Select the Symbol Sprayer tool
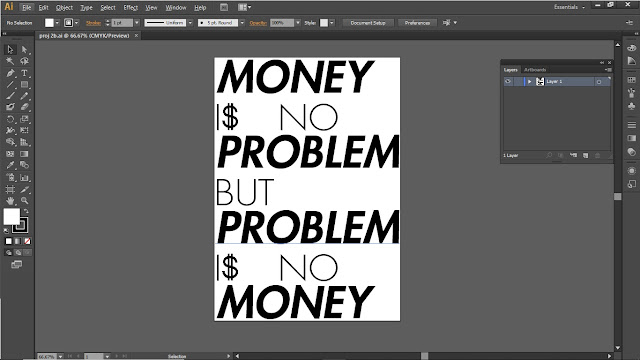Image resolution: width=640 pixels, height=360 pixels. tap(10, 178)
